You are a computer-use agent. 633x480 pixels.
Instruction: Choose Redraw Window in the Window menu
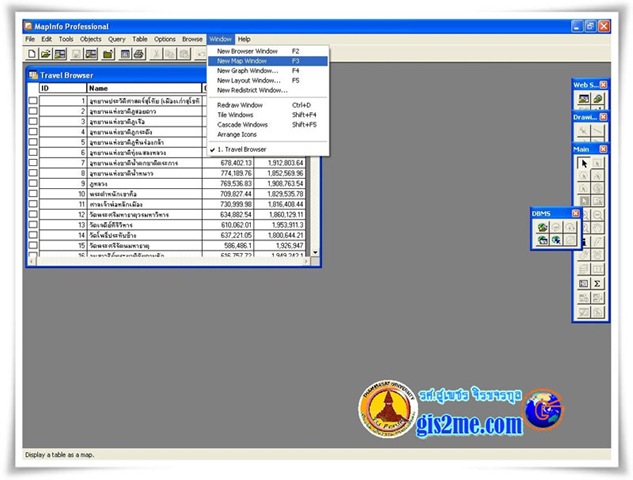(x=268, y=105)
